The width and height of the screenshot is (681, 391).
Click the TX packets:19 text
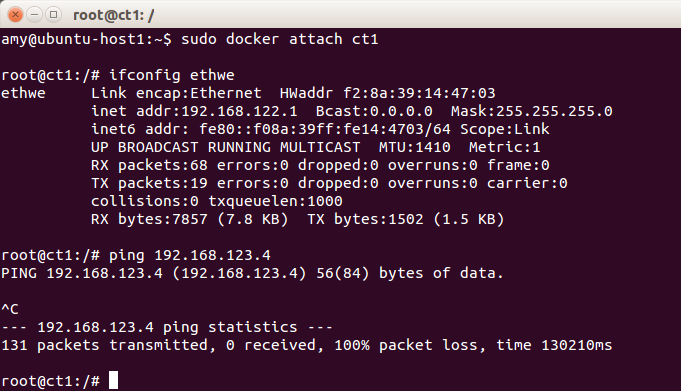point(149,183)
